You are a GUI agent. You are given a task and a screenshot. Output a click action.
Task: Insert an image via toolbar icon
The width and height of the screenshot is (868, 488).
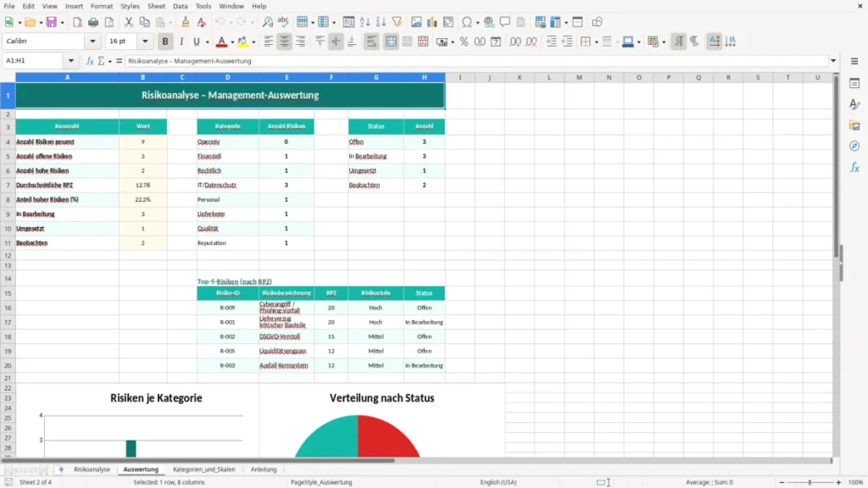pos(416,22)
